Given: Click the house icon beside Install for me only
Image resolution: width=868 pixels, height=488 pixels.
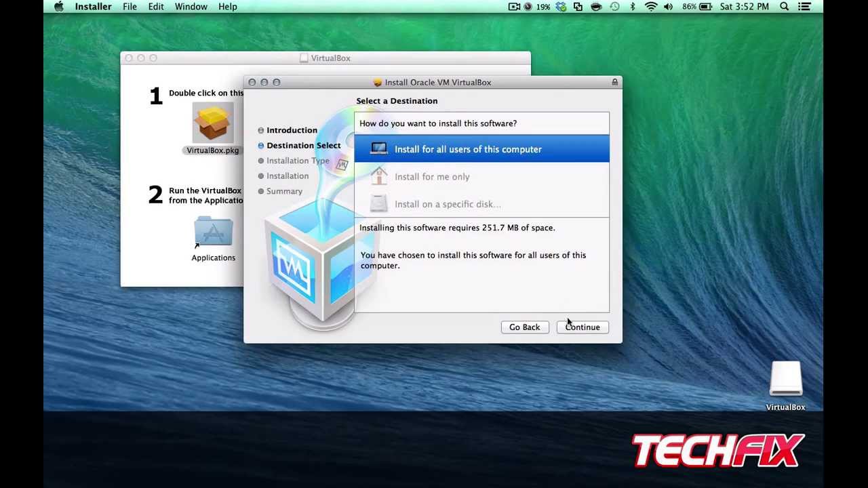Looking at the screenshot, I should click(x=379, y=176).
